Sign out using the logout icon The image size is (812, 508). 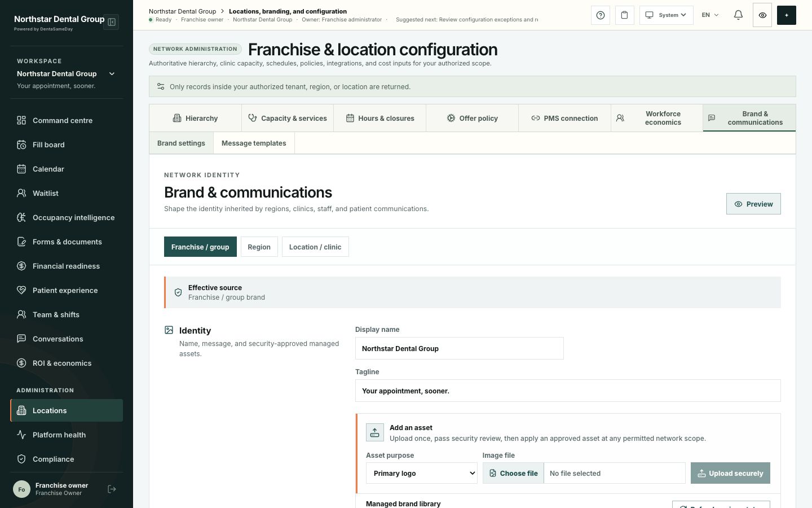coord(112,489)
